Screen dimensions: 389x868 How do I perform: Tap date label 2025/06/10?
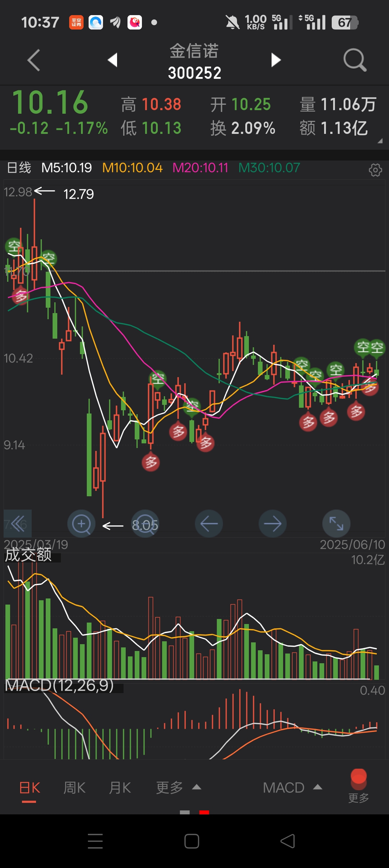pyautogui.click(x=352, y=544)
